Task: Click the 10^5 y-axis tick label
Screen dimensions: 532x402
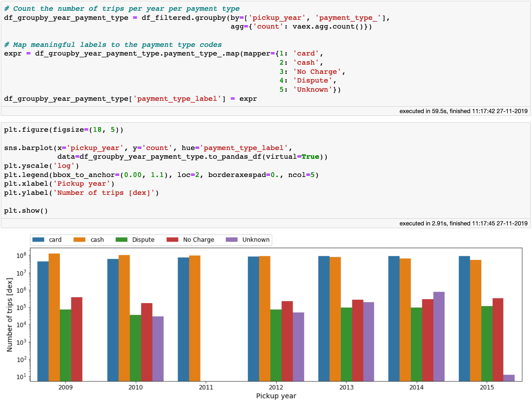Action: click(21, 307)
